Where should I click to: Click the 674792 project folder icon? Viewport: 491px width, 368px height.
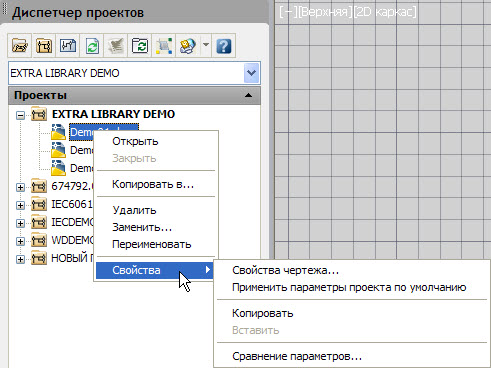click(39, 186)
